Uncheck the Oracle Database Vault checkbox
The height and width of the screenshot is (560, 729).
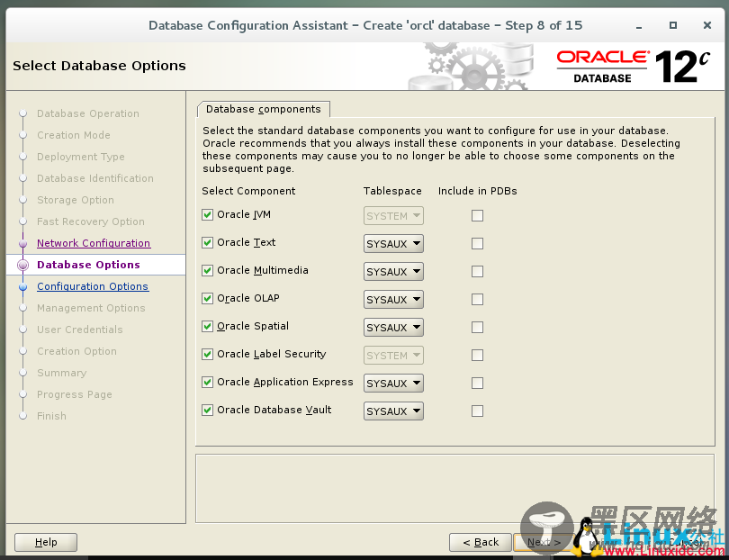[207, 411]
